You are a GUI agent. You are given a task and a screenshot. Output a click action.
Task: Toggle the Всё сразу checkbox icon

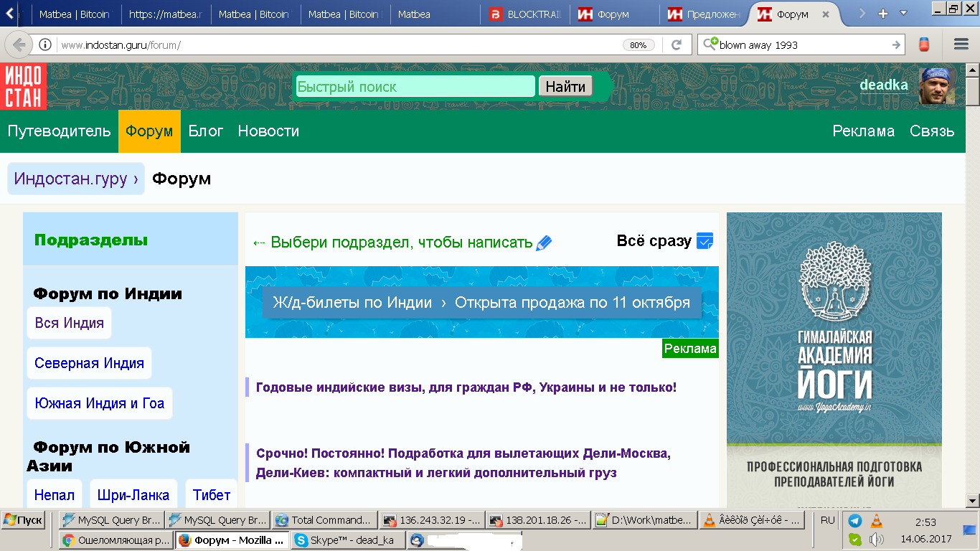[705, 241]
